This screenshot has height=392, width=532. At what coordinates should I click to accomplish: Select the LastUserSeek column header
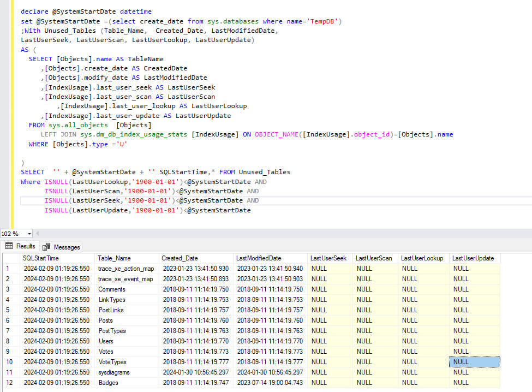(328, 258)
